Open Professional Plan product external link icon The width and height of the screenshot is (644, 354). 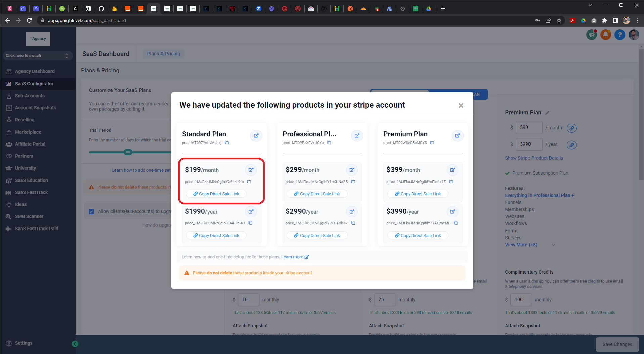(357, 136)
